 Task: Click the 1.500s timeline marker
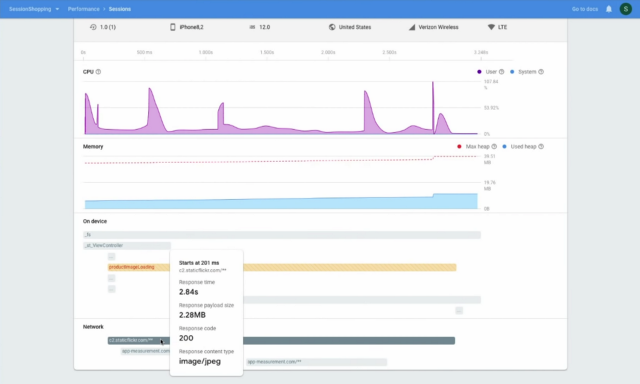(x=267, y=52)
